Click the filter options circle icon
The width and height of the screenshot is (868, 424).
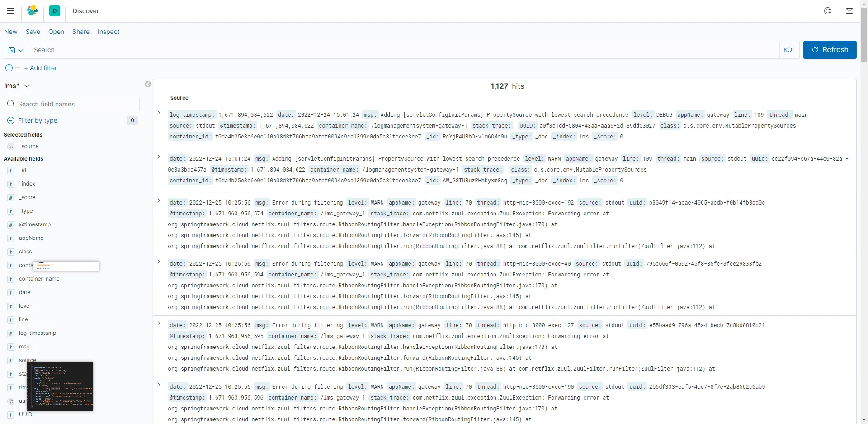(9, 68)
